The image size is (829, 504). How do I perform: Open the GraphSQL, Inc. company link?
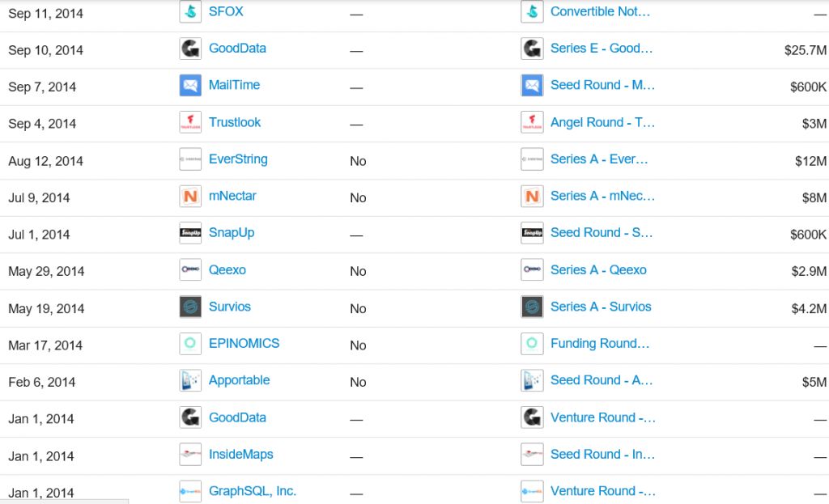point(253,491)
